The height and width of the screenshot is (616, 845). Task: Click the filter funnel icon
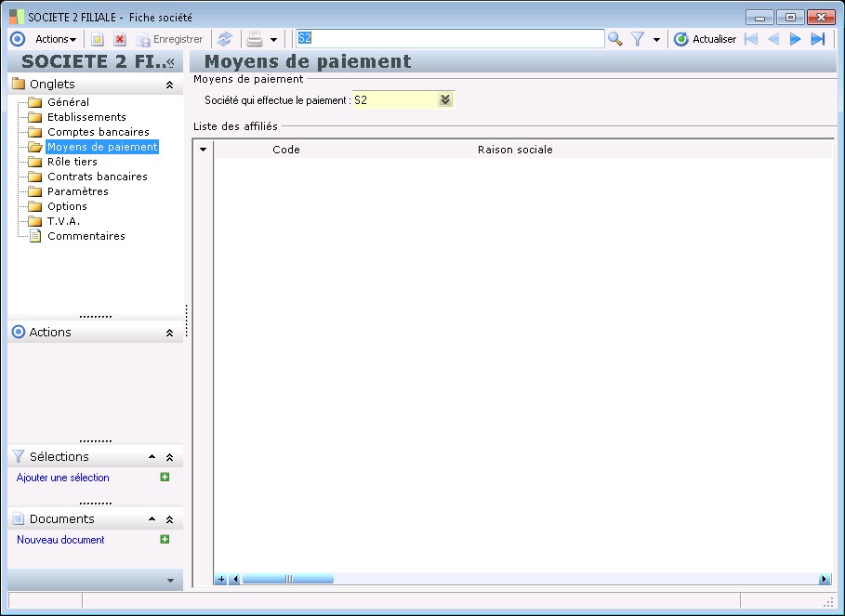pos(638,39)
